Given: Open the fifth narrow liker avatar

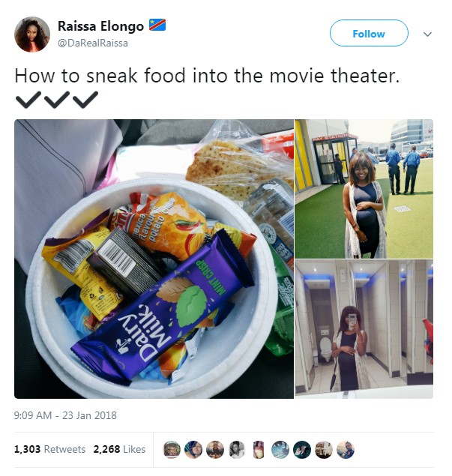Looking at the screenshot, I should click(259, 450).
